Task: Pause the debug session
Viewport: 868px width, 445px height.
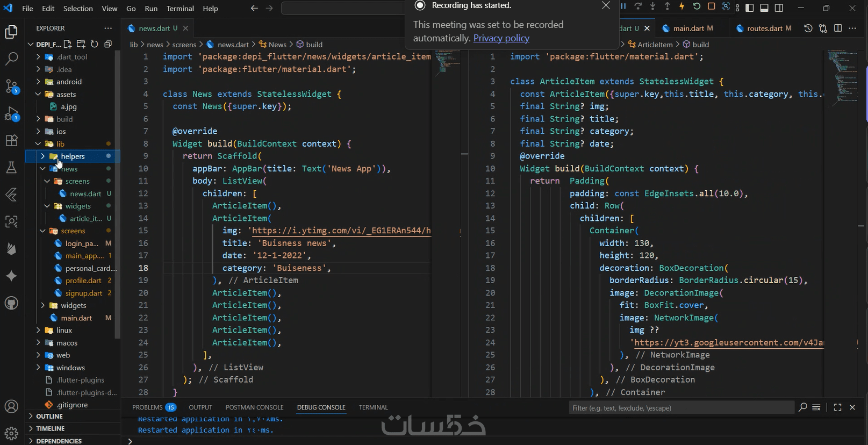Action: [623, 6]
